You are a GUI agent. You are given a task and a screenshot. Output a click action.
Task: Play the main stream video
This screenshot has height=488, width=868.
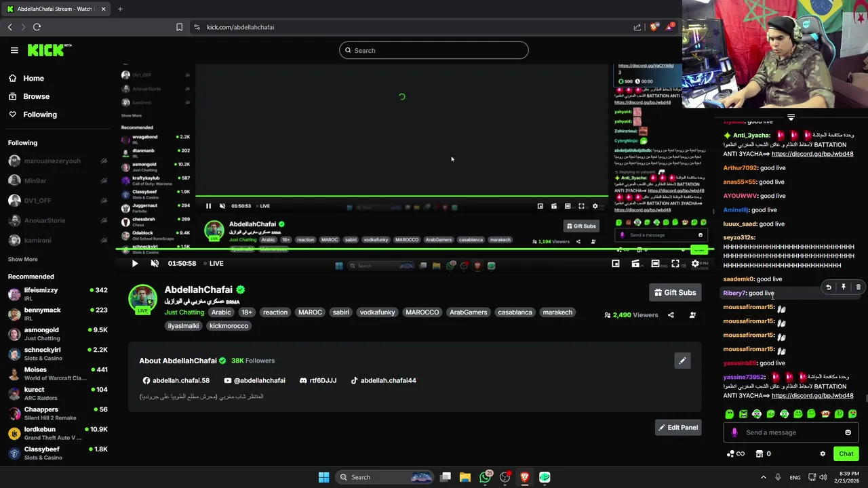[134, 264]
